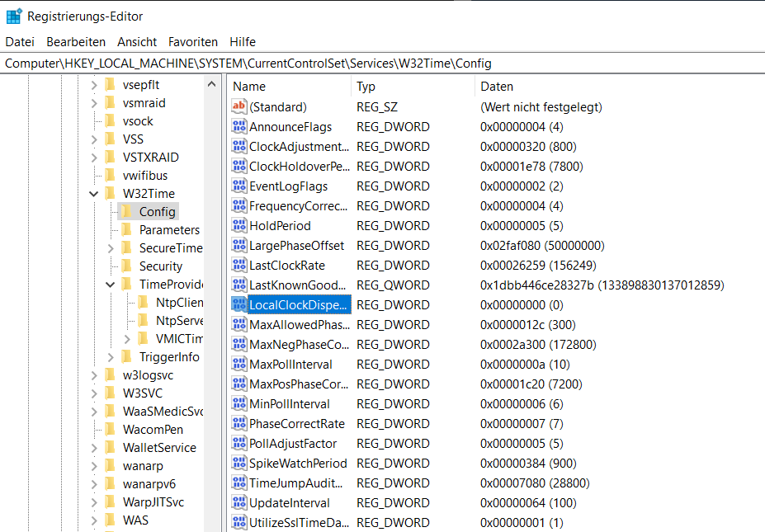This screenshot has height=532, width=765.
Task: Click the folder icon of WalletService key
Action: point(110,448)
